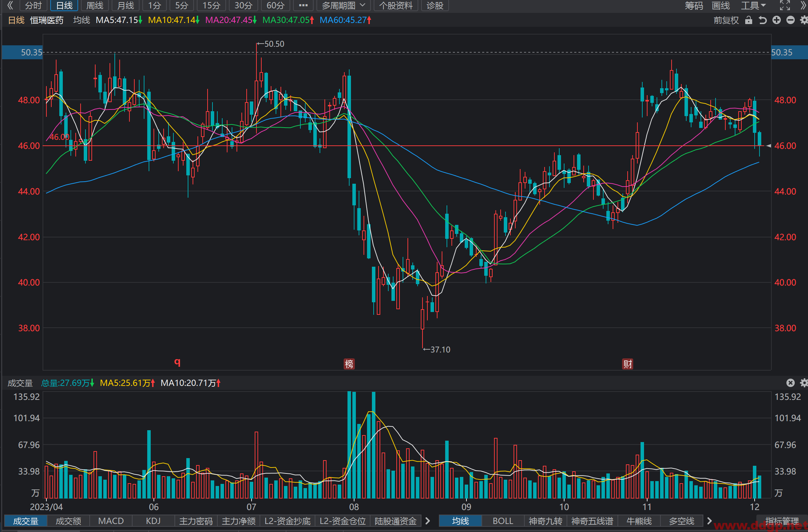Open 指标管理 indicator manager
This screenshot has height=532, width=808.
[782, 521]
